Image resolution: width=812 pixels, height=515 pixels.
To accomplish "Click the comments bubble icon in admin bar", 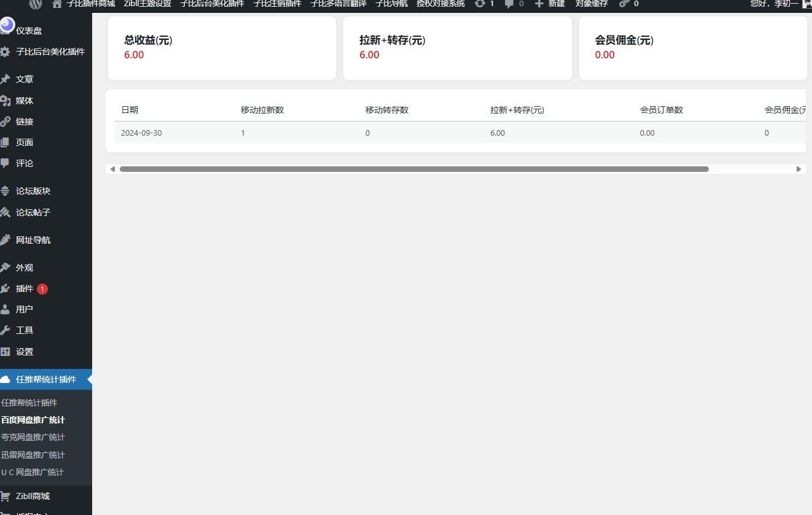I will [x=509, y=4].
